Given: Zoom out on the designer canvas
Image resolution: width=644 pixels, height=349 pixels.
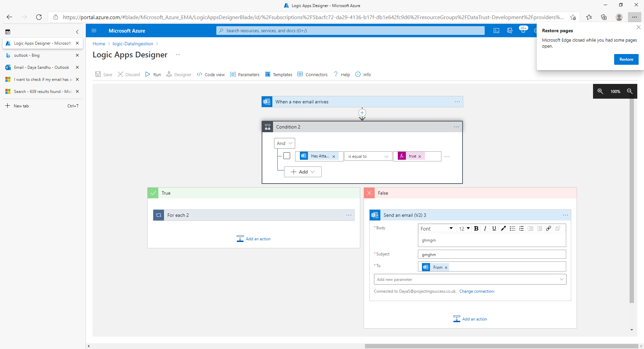Looking at the screenshot, I should click(x=630, y=91).
